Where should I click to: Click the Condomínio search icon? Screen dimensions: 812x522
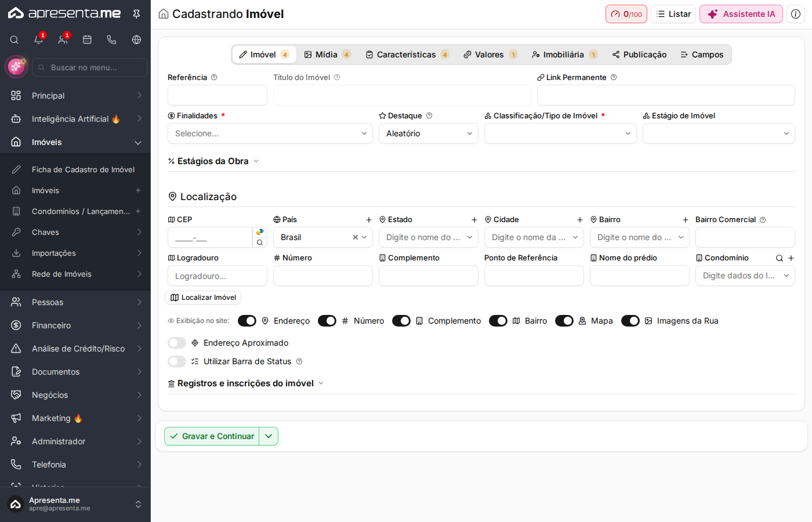click(780, 258)
